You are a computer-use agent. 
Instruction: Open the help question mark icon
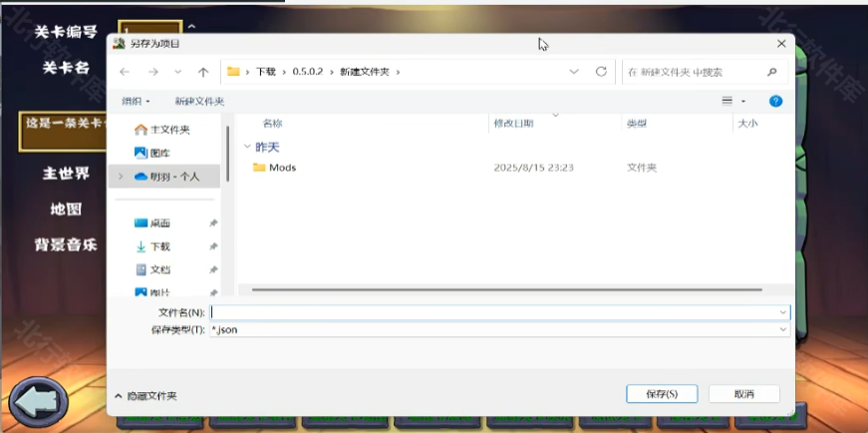pyautogui.click(x=775, y=101)
